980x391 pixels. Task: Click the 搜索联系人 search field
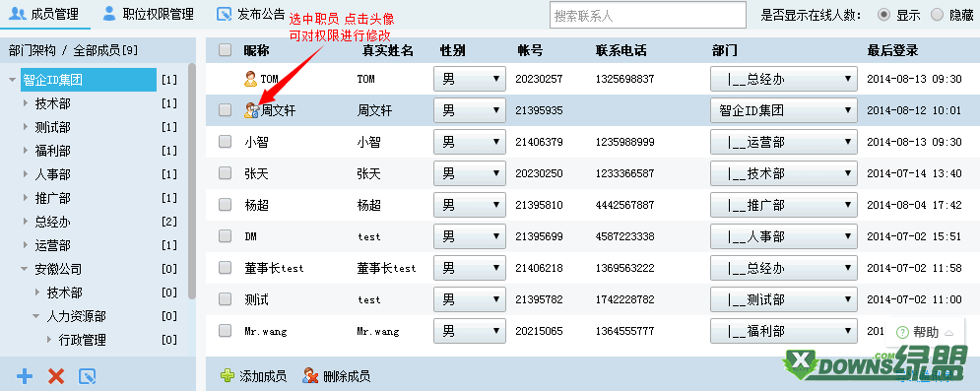[x=648, y=15]
